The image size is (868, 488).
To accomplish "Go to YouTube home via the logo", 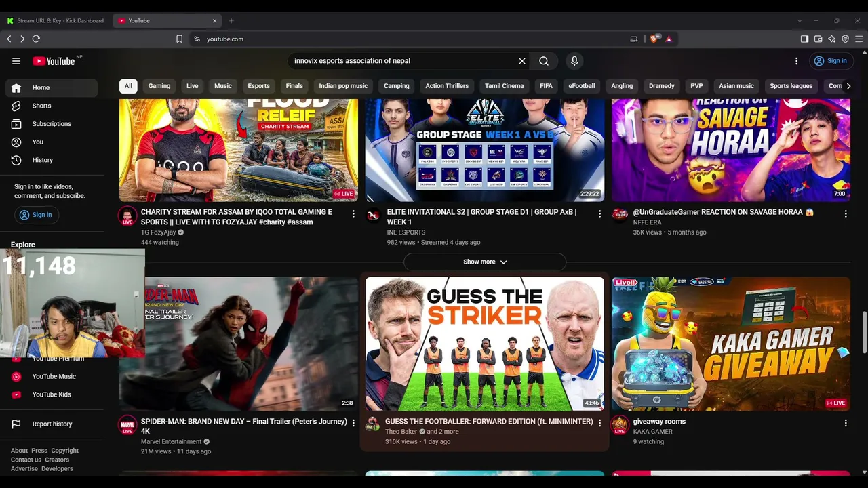I will (54, 61).
